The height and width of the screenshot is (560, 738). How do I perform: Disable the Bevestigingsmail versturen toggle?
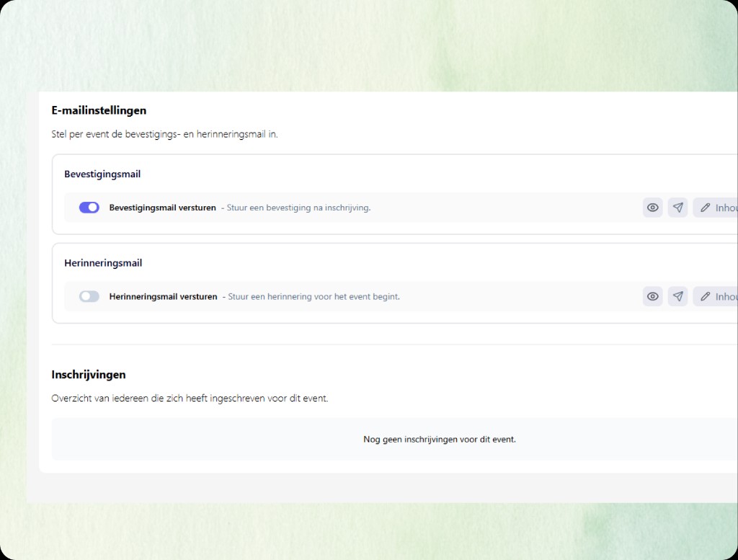point(89,208)
